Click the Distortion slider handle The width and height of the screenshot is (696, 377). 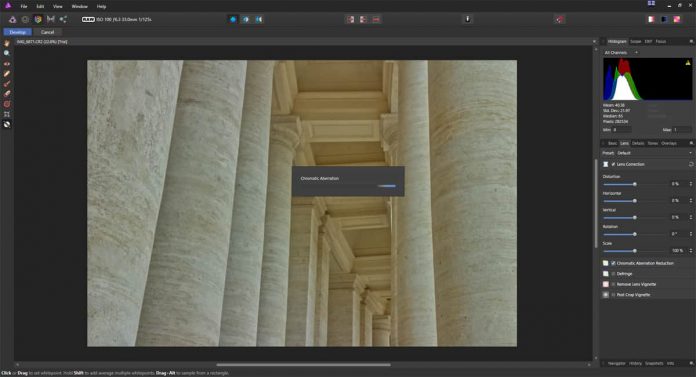pos(635,184)
